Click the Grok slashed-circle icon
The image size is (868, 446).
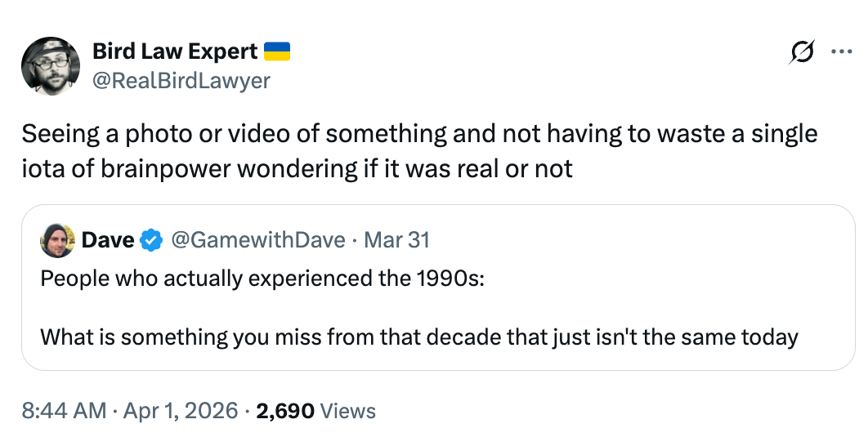802,52
